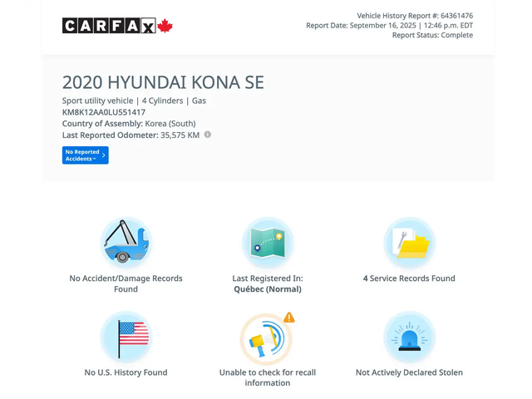The image size is (532, 399).
Task: Select the VIN KM8K12AA0LU551417
Action: pyautogui.click(x=104, y=112)
